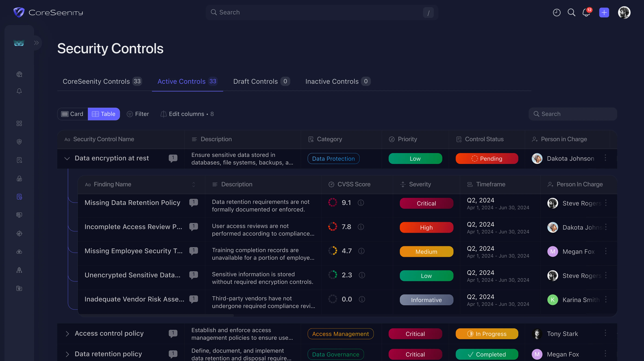Open the dashboard grid icon in sidebar

point(19,123)
